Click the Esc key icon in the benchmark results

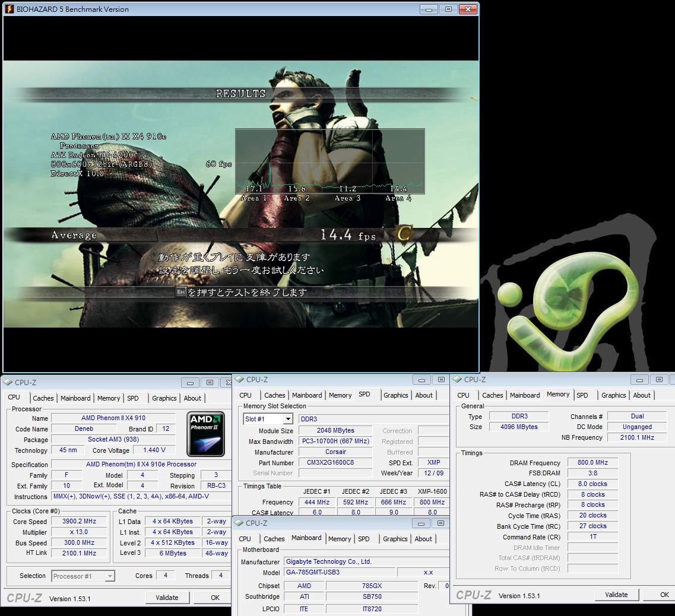click(181, 292)
